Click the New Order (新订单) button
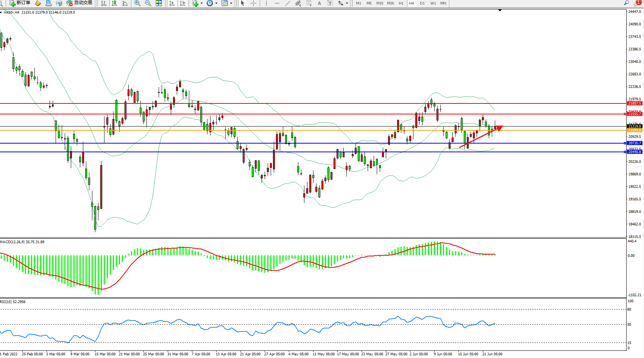Image resolution: width=644 pixels, height=358 pixels. pyautogui.click(x=20, y=3)
